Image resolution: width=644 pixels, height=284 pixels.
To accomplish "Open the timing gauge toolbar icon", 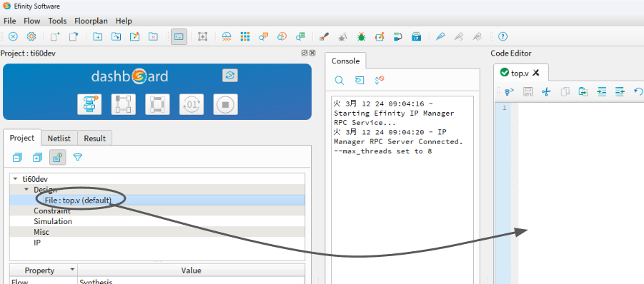I will pos(227,36).
